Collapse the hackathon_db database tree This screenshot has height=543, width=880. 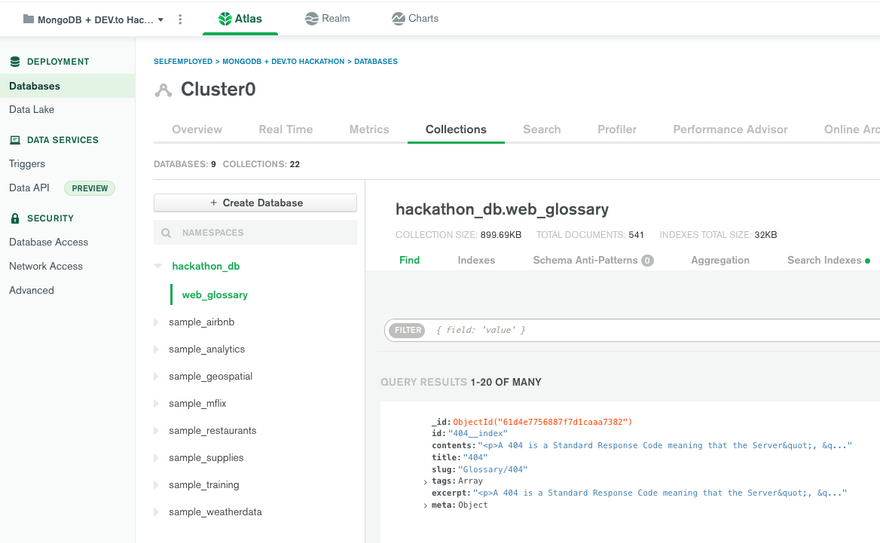pos(158,267)
